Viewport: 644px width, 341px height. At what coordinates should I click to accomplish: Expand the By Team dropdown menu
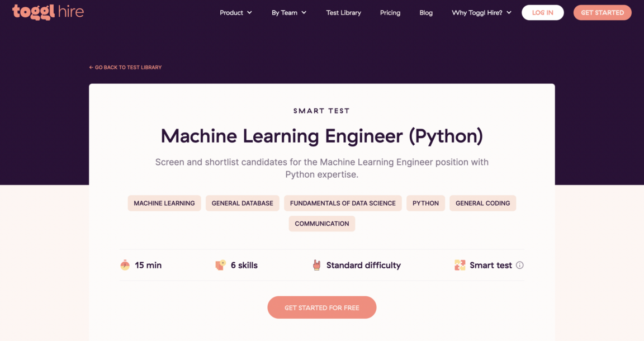tap(289, 13)
